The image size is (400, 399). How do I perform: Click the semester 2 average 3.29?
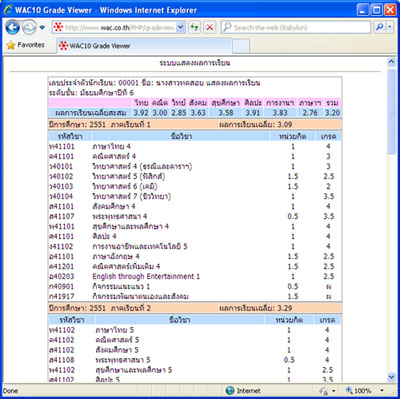(285, 308)
